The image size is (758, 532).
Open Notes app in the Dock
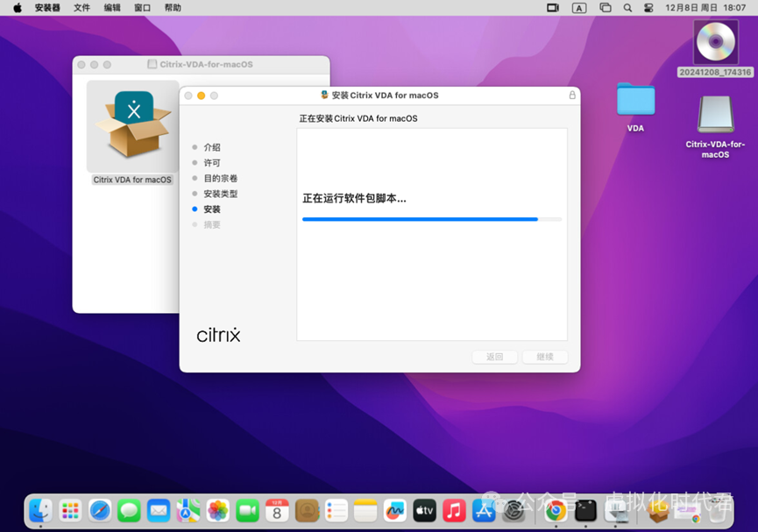tap(365, 511)
